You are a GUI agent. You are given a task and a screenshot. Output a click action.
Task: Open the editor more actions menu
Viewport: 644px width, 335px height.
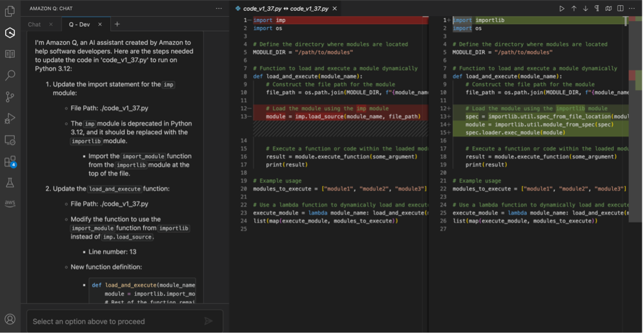click(632, 8)
